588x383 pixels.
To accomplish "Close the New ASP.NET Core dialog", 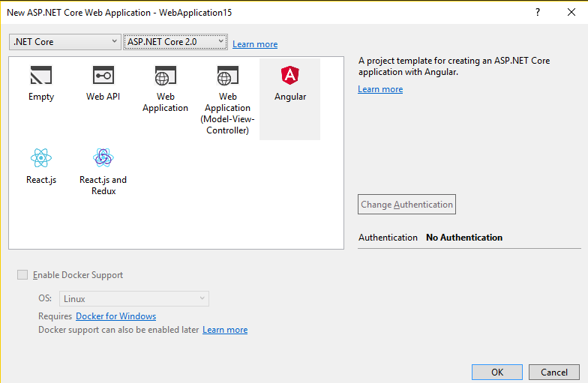I will tap(571, 12).
